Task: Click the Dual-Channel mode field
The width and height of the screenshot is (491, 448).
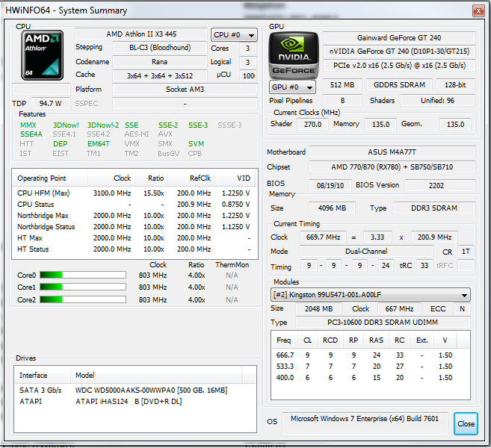Action: 366,251
